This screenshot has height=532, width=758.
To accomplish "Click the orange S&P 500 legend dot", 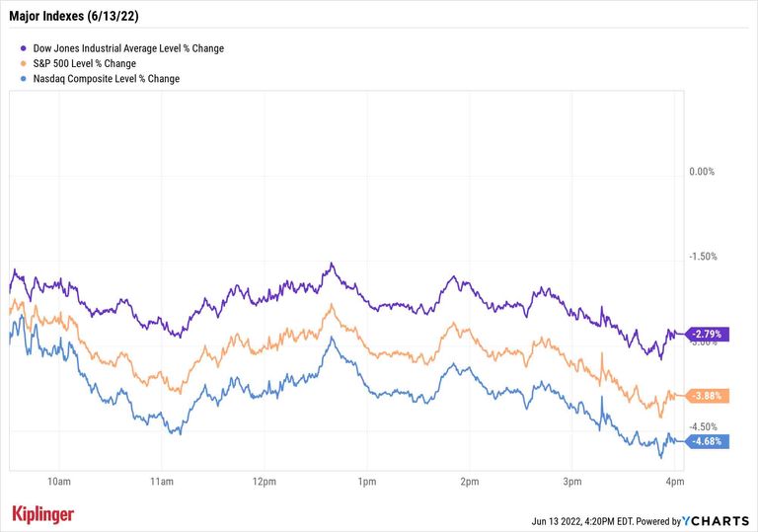I will (24, 63).
